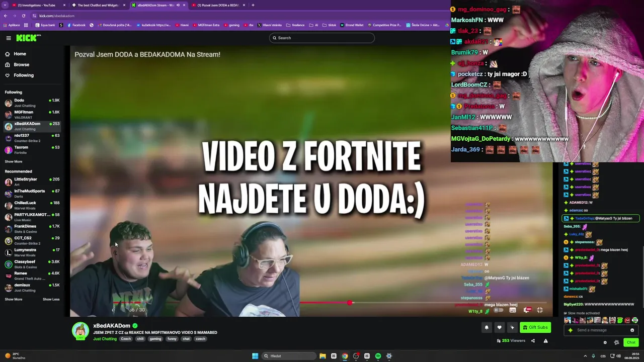Viewport: 644px width, 362px height.
Task: Click the green Chat send button
Action: pos(631,342)
